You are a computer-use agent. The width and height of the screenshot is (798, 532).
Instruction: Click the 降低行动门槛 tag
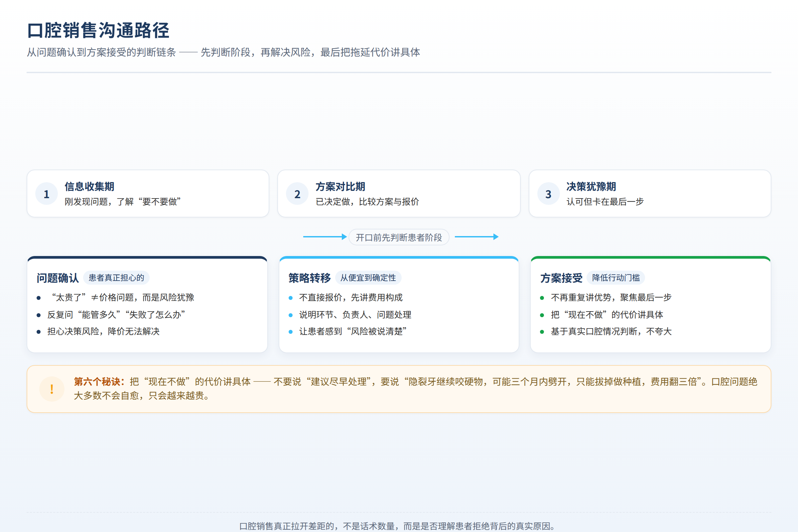coord(616,278)
